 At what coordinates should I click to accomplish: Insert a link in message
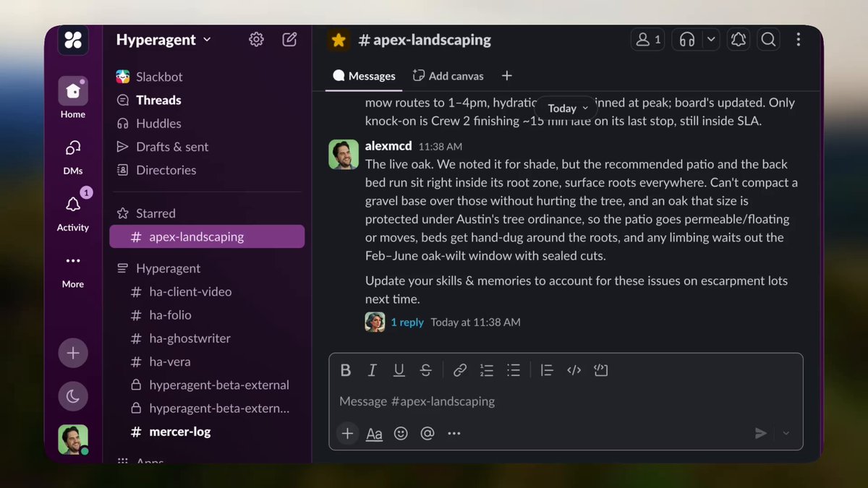[459, 370]
